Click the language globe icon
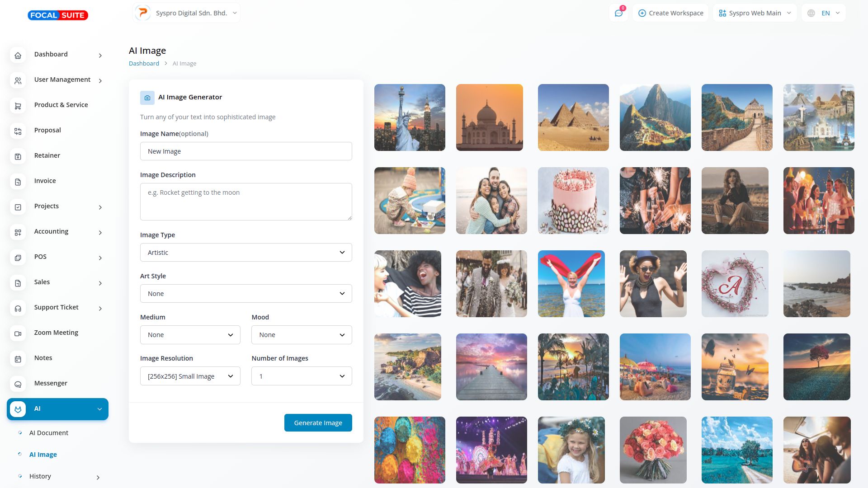 (811, 13)
